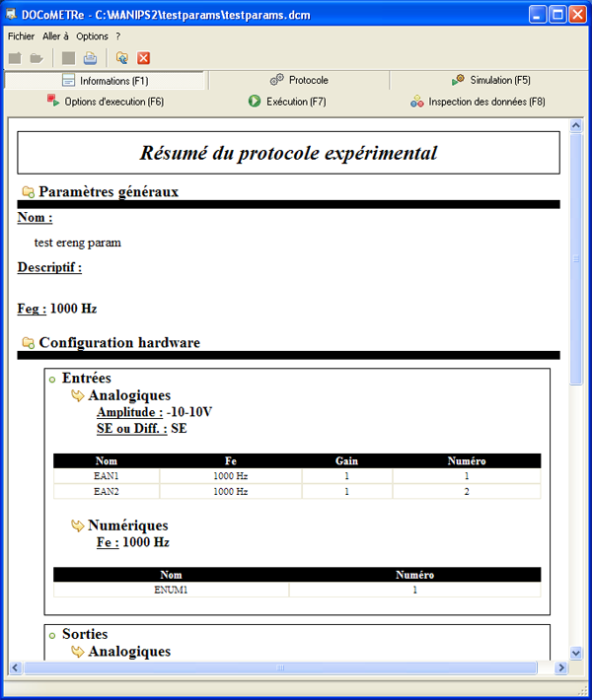Viewport: 592px width, 700px height.
Task: Open Inspection des données (F8) tab
Action: click(479, 102)
